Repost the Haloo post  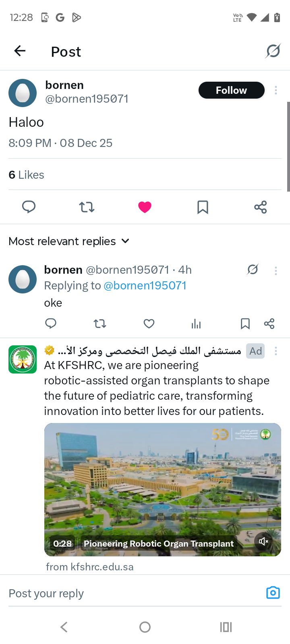(87, 207)
